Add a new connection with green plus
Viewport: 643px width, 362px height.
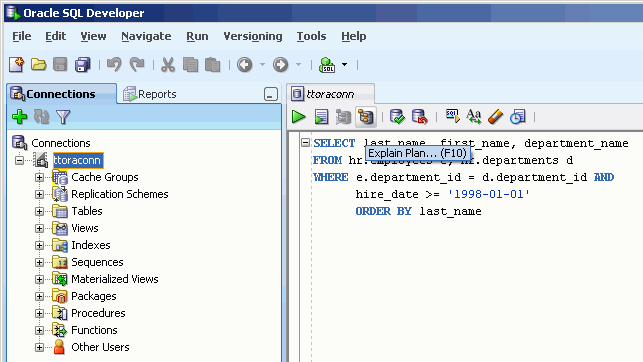[20, 117]
